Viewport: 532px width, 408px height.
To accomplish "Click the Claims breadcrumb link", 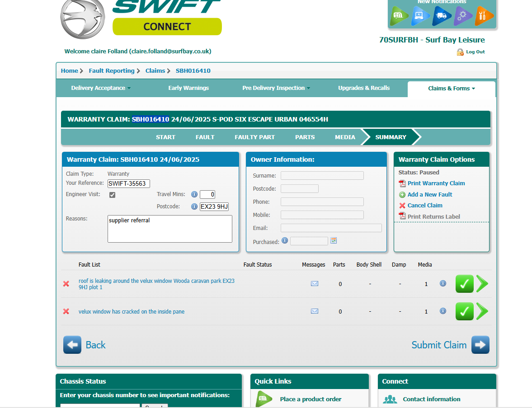I will 155,71.
